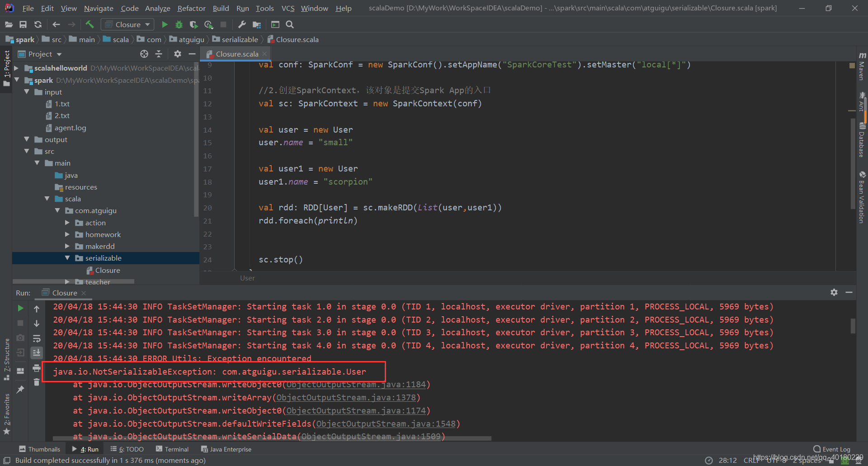Rerun Closure in the Run panel
This screenshot has width=868, height=466.
pos(20,308)
